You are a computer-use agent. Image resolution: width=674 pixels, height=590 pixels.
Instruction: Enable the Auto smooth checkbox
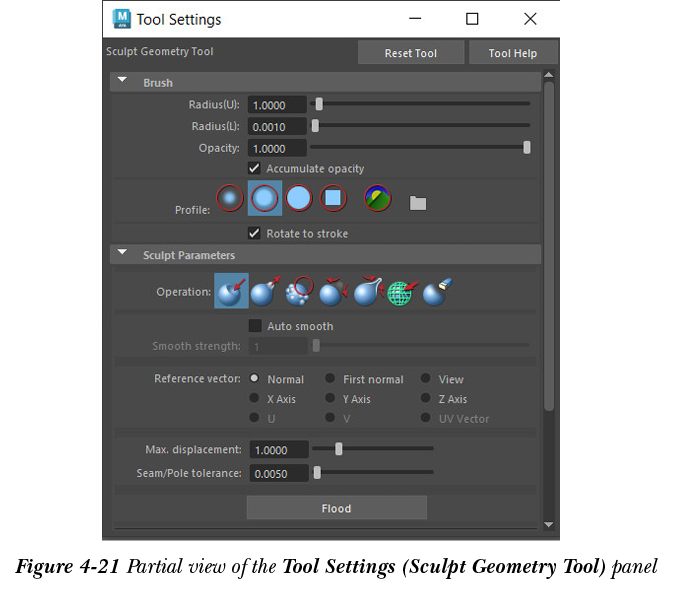tap(255, 326)
